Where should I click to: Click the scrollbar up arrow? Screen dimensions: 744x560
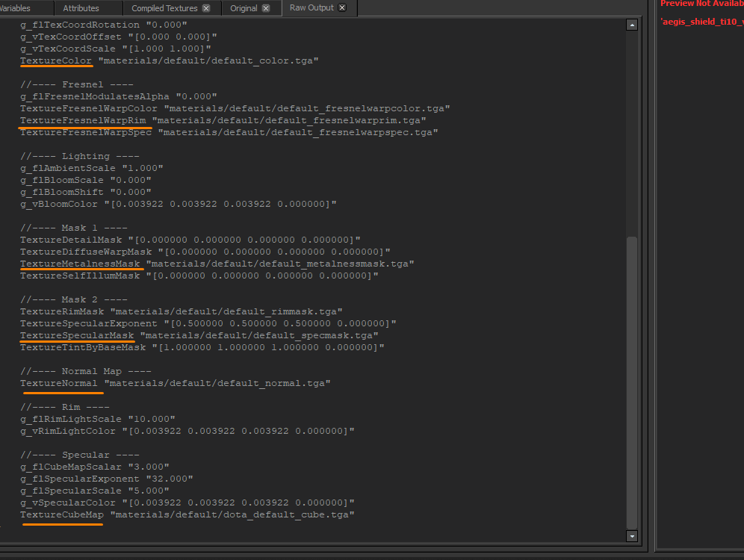pyautogui.click(x=631, y=24)
